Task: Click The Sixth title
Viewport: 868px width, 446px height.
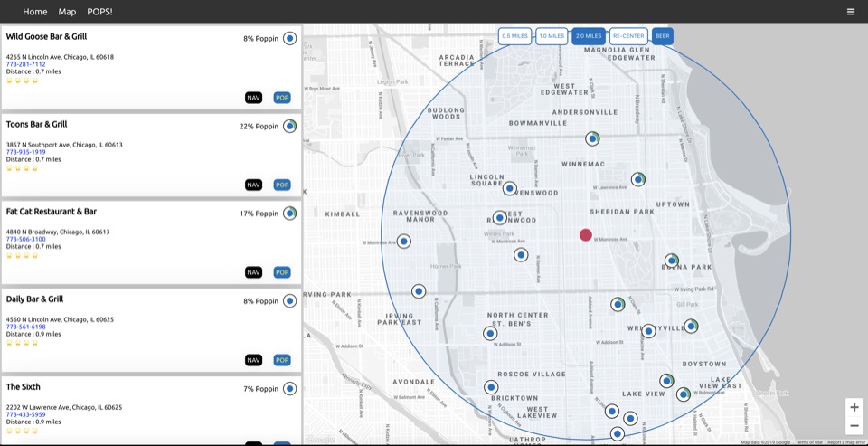Action: click(24, 386)
